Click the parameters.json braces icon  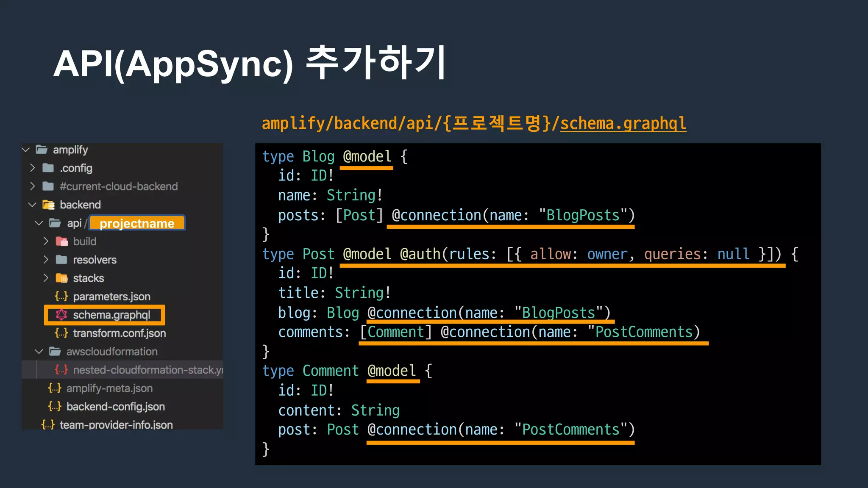tap(61, 296)
